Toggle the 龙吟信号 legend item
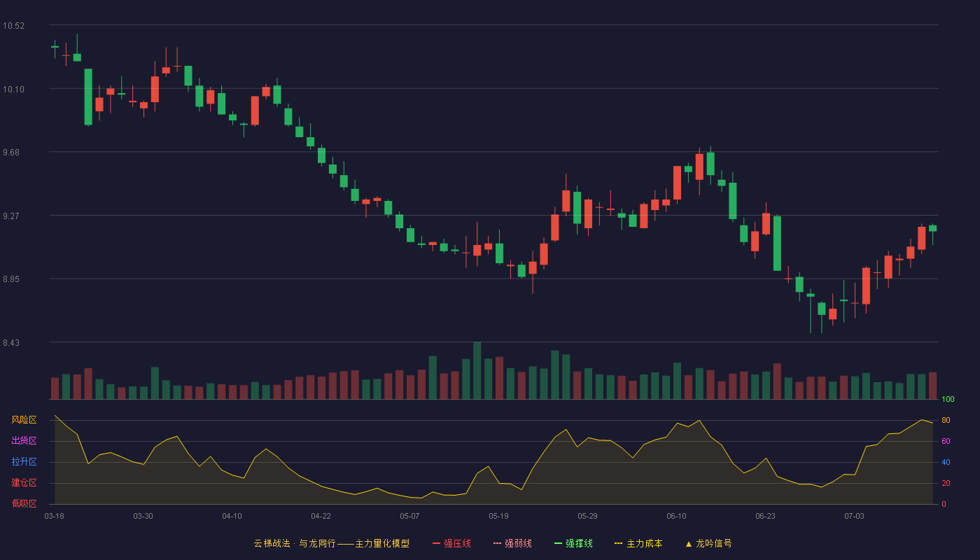The height and width of the screenshot is (560, 980). click(x=708, y=543)
